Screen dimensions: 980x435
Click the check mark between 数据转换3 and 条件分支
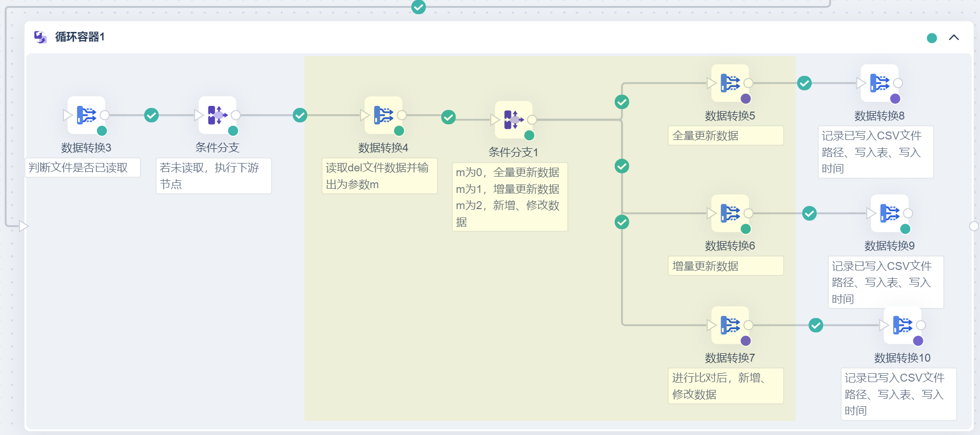point(151,115)
